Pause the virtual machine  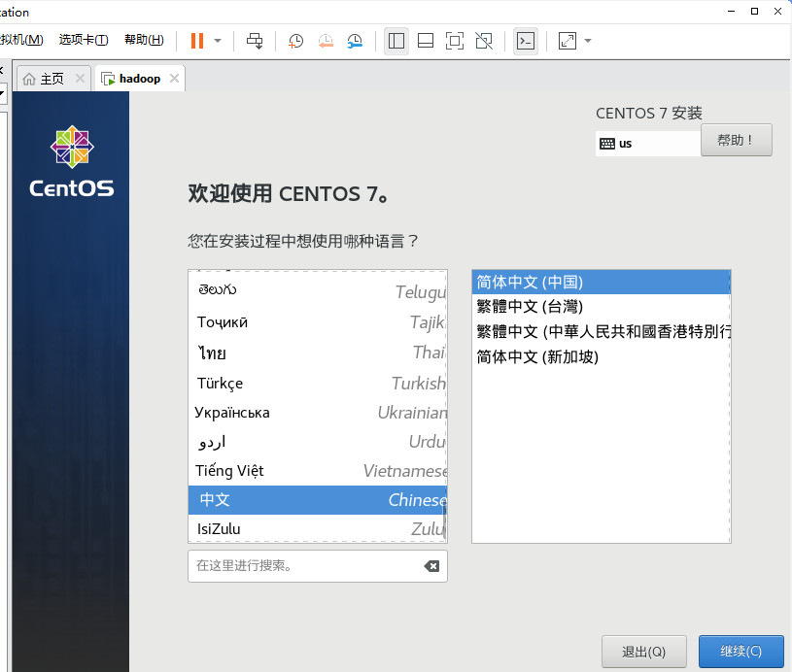[197, 41]
